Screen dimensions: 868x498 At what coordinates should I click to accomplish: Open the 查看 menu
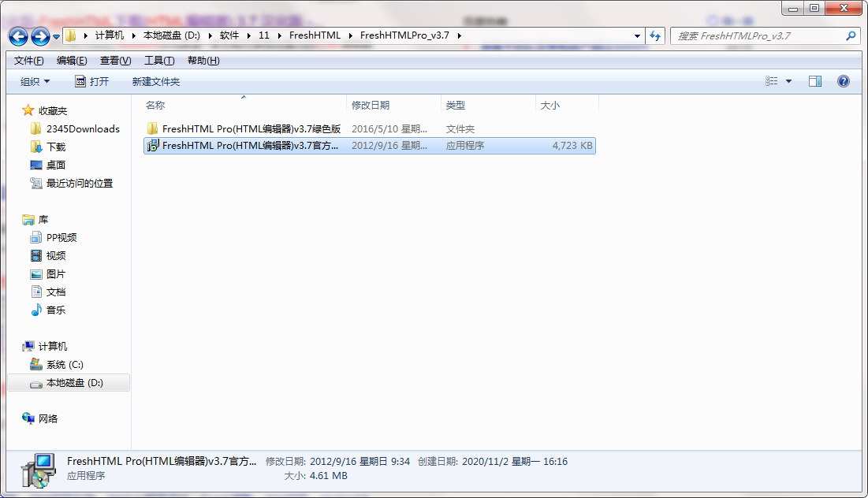pos(114,59)
